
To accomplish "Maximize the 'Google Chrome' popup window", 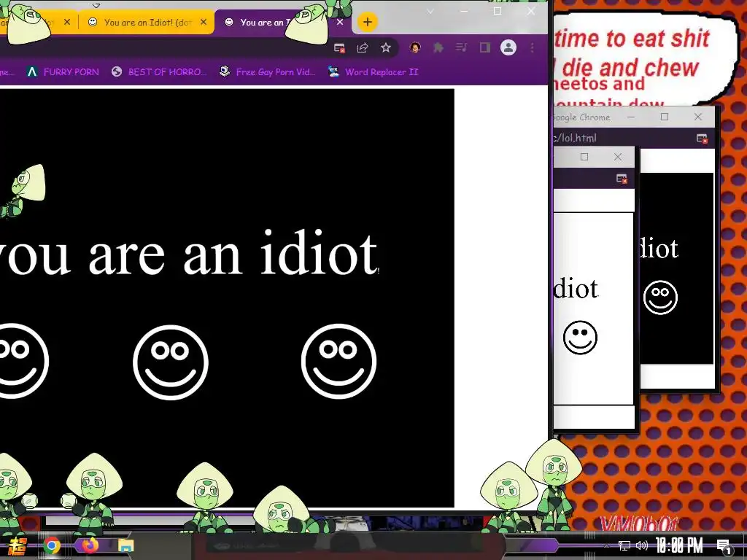I will 665,117.
